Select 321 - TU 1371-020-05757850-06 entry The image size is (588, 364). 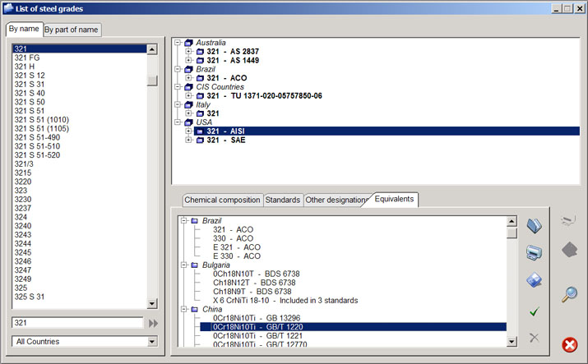263,96
